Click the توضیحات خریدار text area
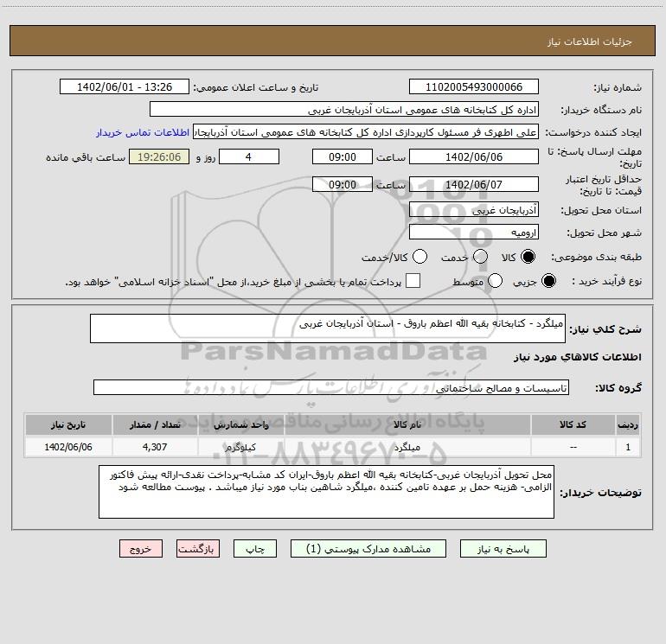The width and height of the screenshot is (666, 644). click(326, 492)
